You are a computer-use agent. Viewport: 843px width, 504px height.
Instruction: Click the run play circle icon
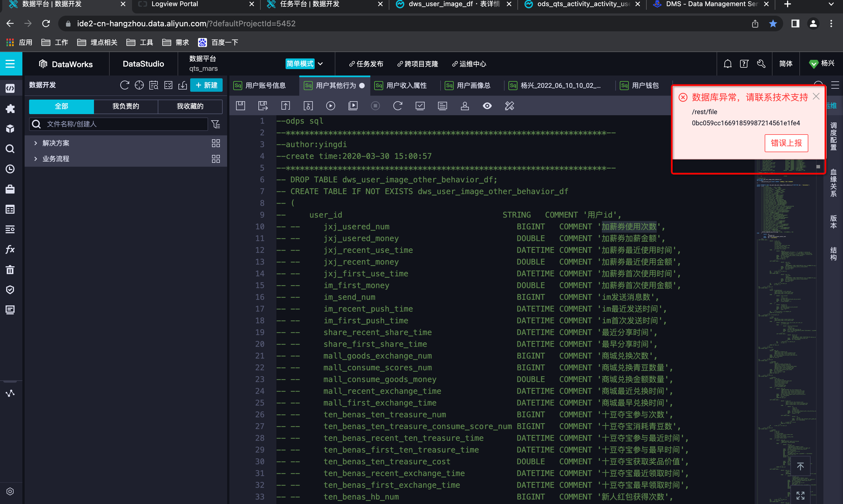point(331,106)
